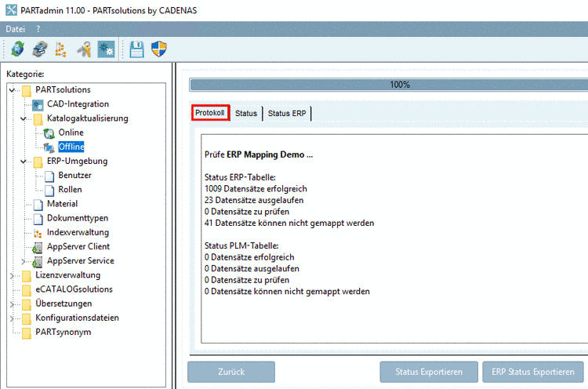The height and width of the screenshot is (389, 588).
Task: Collapse the Katalogaktualisierung tree node
Action: pos(24,118)
